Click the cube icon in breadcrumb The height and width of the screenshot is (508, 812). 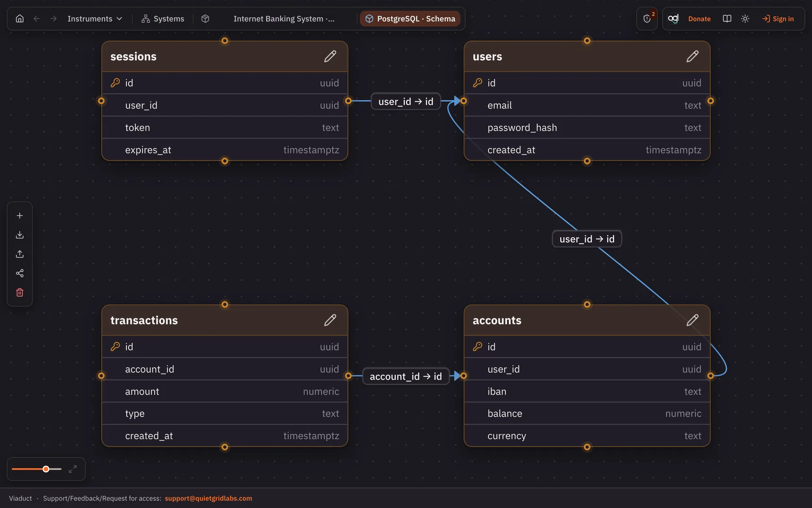coord(205,19)
